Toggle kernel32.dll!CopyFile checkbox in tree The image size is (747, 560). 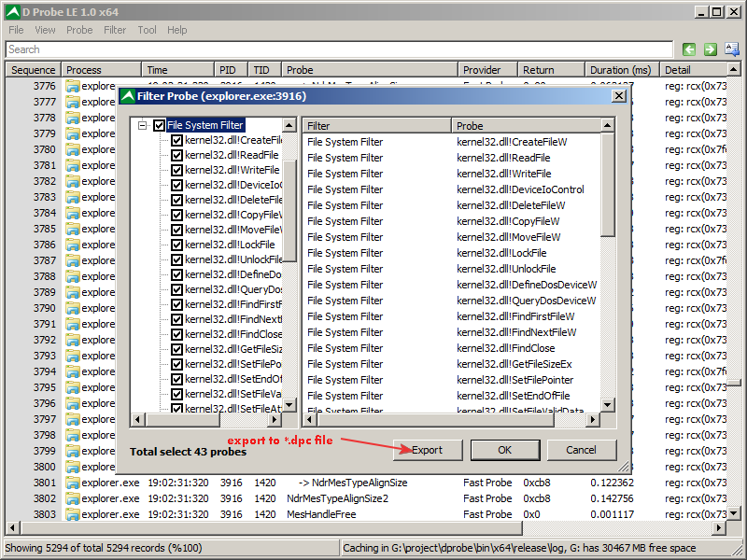[176, 215]
